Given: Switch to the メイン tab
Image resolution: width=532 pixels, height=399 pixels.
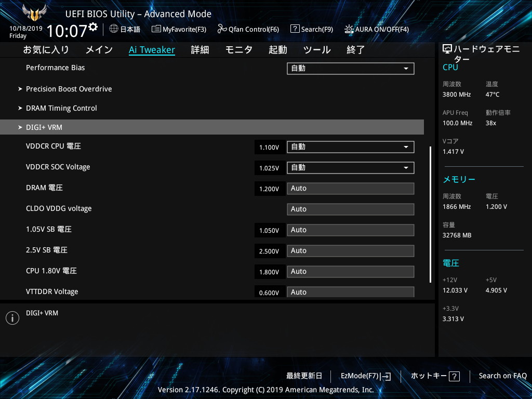Looking at the screenshot, I should [x=99, y=50].
